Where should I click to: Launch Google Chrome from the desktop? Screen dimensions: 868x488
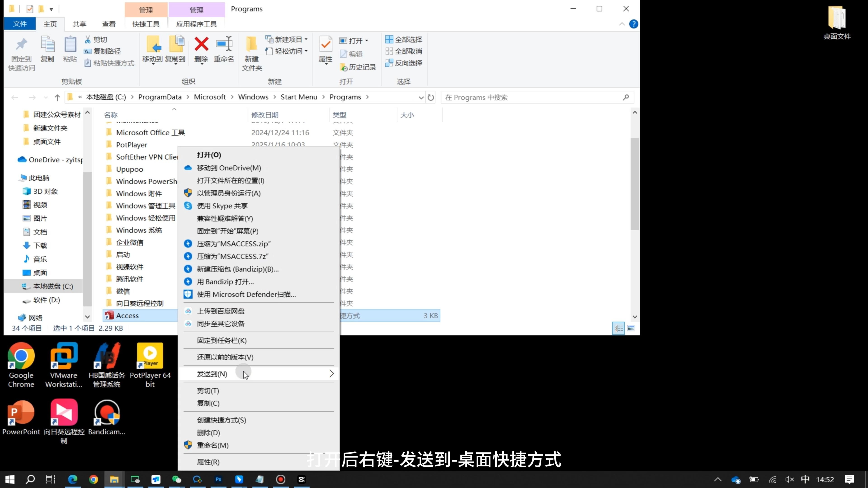click(x=21, y=356)
